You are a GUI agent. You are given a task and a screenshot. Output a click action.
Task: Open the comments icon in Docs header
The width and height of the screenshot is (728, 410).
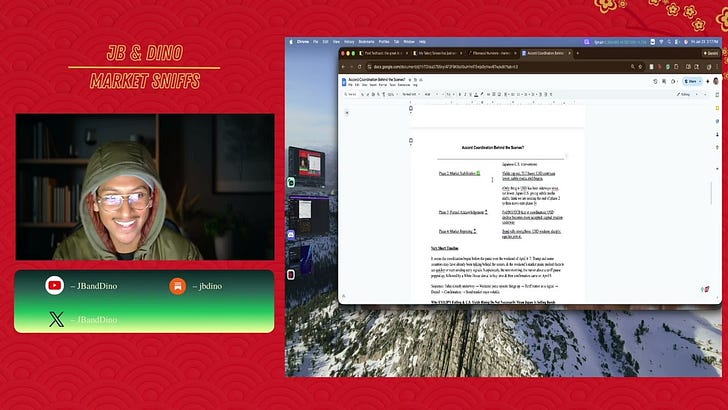pyautogui.click(x=664, y=81)
